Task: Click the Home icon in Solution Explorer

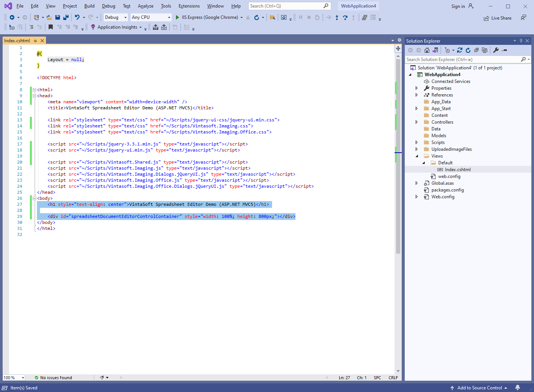Action: [x=427, y=50]
